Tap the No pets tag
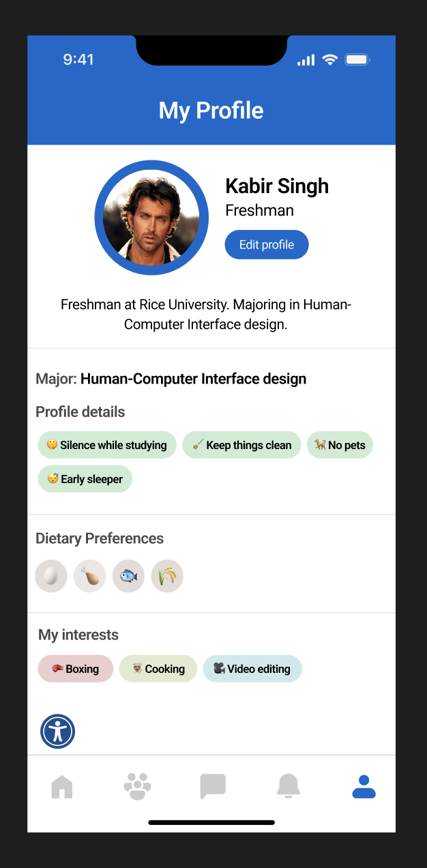 [x=340, y=445]
